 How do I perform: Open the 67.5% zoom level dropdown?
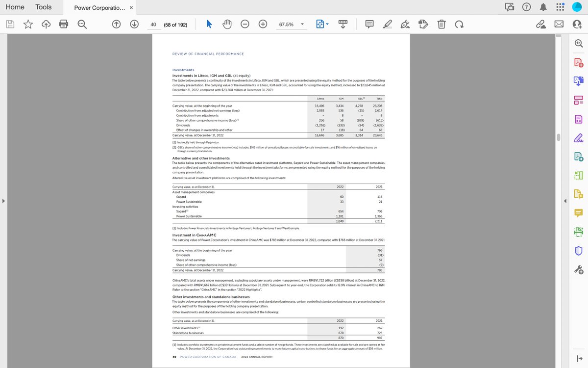292,24
